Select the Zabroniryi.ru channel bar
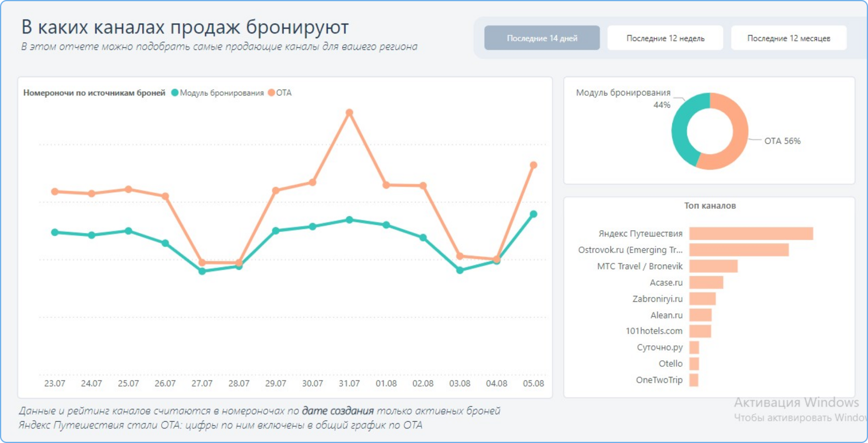Viewport: 868px width, 443px height. tap(703, 299)
